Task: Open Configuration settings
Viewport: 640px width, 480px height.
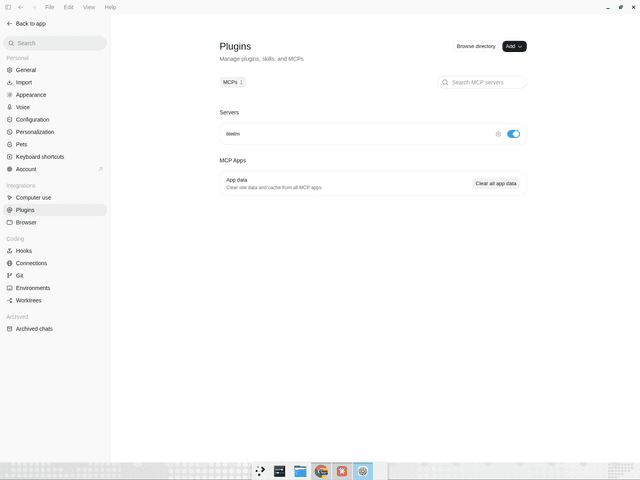Action: pos(55,120)
